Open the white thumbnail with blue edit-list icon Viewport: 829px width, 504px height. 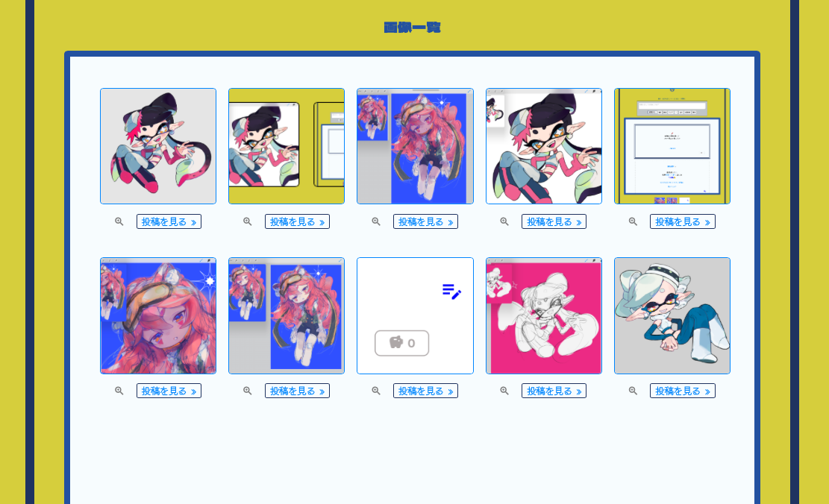point(415,316)
